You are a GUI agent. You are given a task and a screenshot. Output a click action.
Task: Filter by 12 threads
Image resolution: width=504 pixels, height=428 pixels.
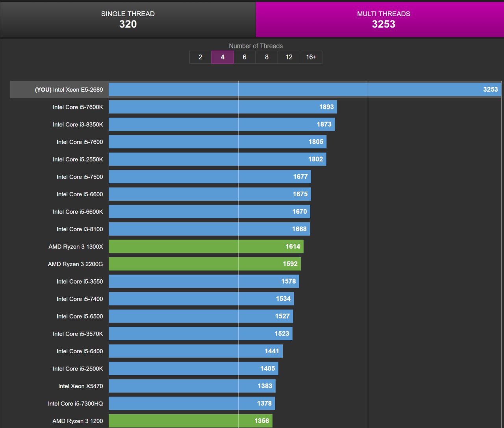click(289, 57)
